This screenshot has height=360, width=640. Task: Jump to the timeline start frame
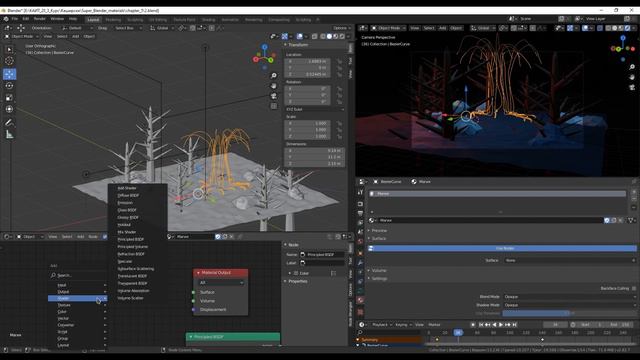click(x=481, y=324)
